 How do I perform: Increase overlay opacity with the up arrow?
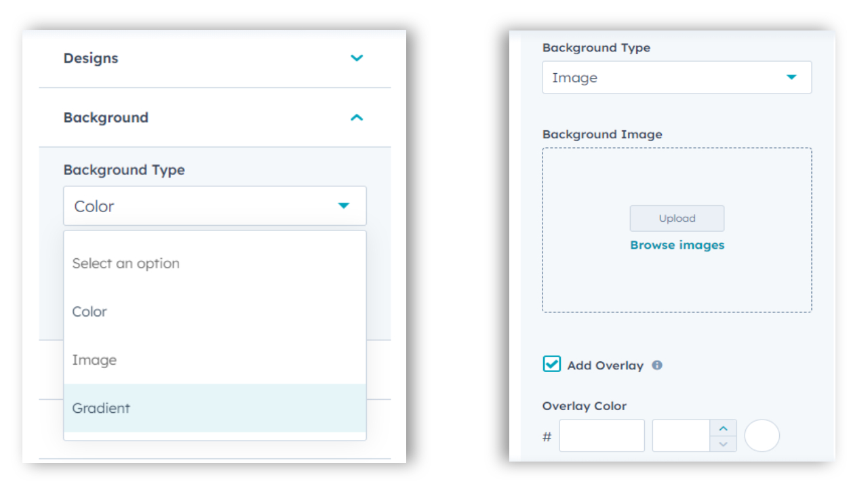click(x=723, y=428)
